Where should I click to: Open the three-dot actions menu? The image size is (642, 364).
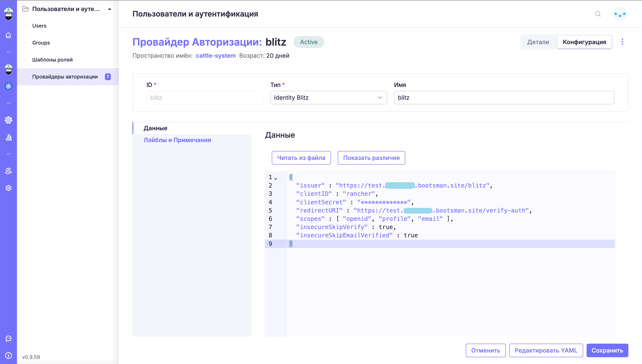click(x=622, y=42)
